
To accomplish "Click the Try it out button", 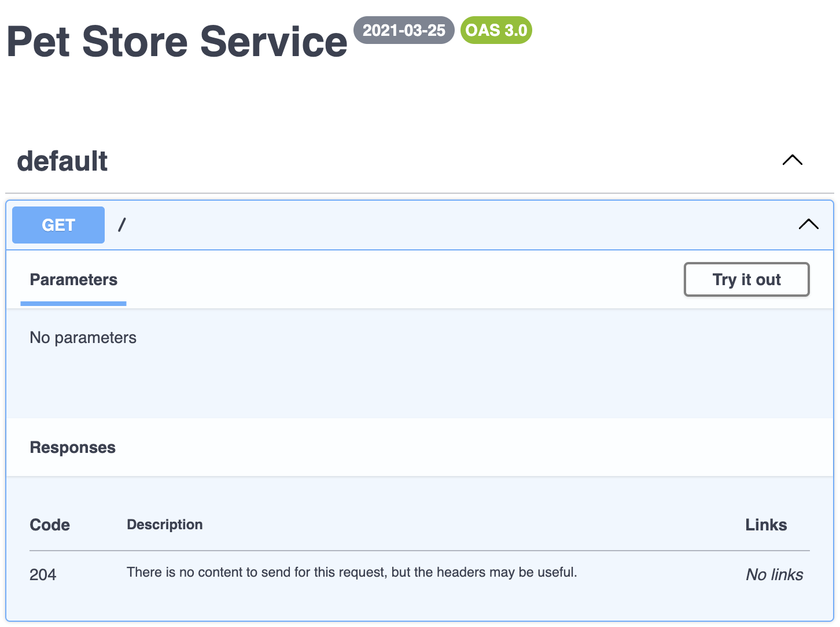I will pos(746,279).
